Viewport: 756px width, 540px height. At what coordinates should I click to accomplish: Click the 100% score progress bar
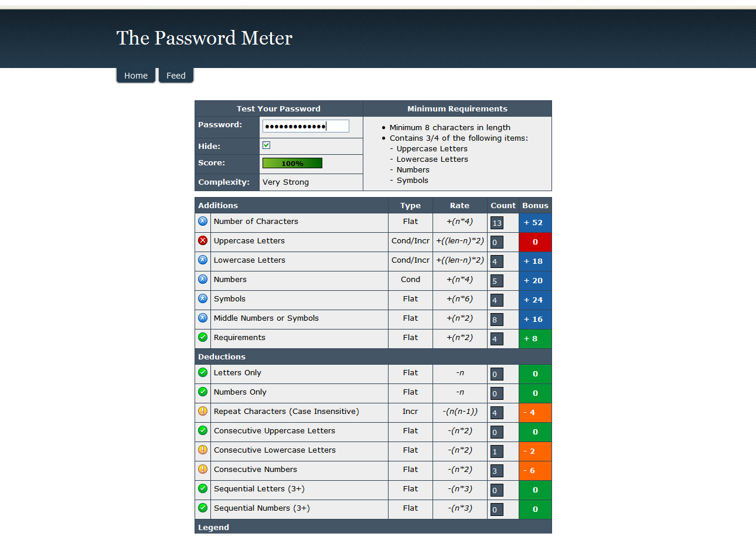click(x=292, y=163)
